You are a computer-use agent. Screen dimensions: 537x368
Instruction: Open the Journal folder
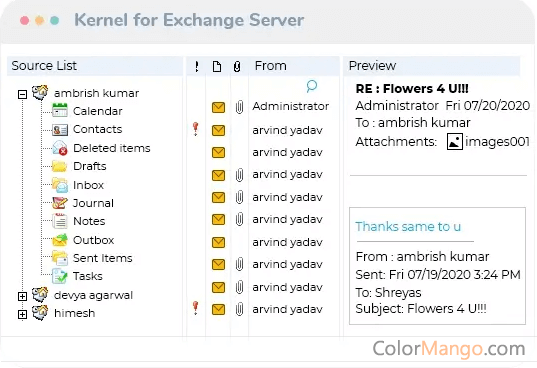[93, 203]
